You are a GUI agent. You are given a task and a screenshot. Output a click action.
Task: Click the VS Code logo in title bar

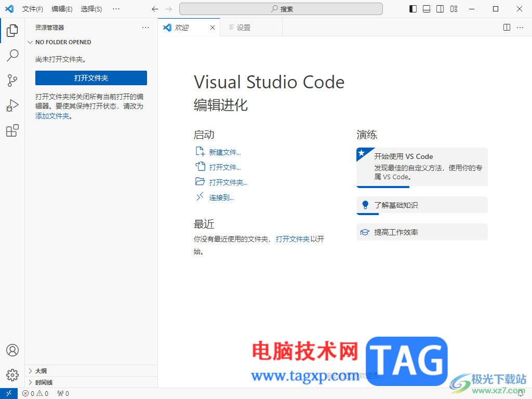pos(9,9)
